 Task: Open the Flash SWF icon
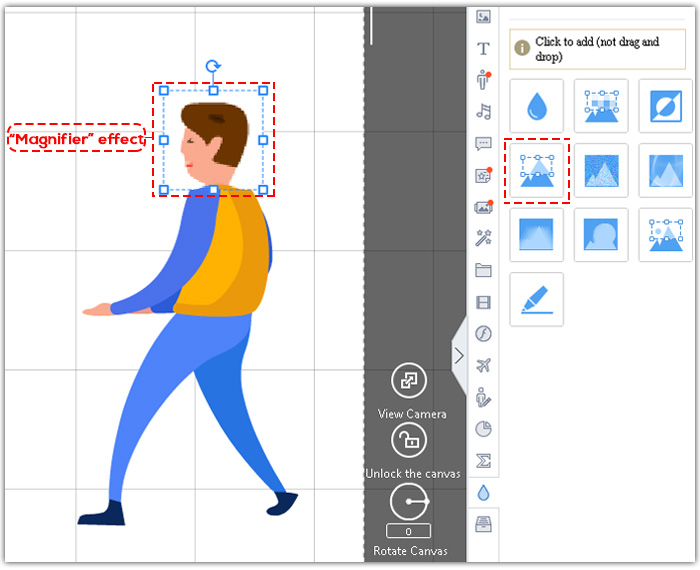[483, 333]
